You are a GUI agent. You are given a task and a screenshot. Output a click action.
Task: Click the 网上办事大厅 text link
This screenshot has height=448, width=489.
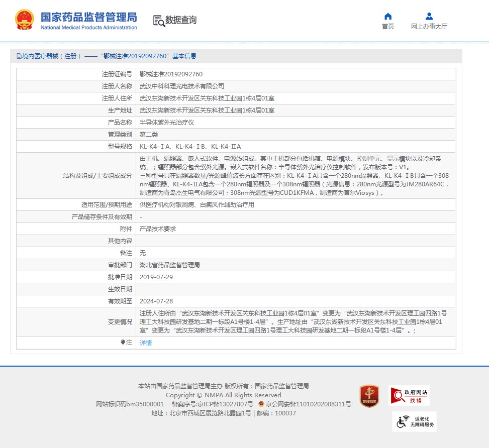429,27
